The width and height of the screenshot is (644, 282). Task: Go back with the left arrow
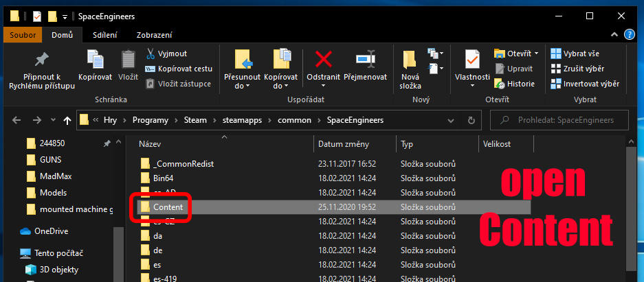pyautogui.click(x=16, y=120)
